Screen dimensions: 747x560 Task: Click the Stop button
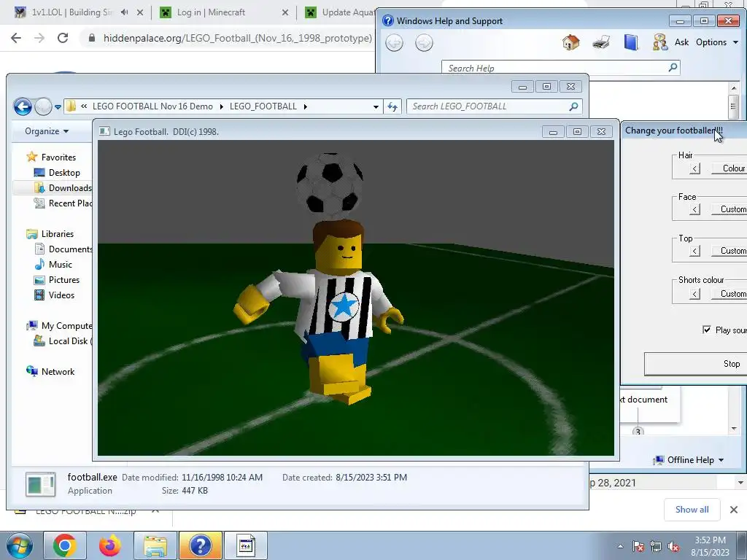pyautogui.click(x=695, y=364)
